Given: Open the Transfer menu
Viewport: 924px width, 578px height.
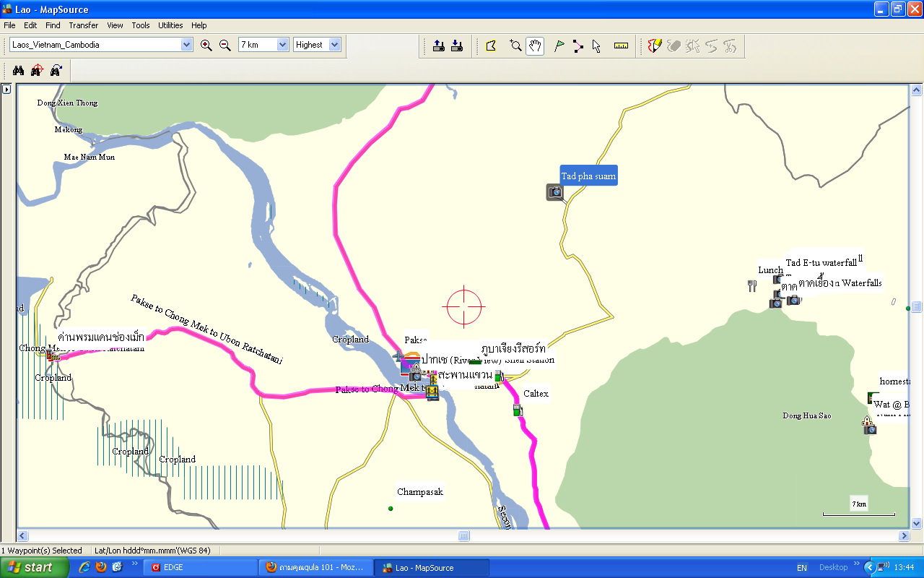Looking at the screenshot, I should pos(84,25).
